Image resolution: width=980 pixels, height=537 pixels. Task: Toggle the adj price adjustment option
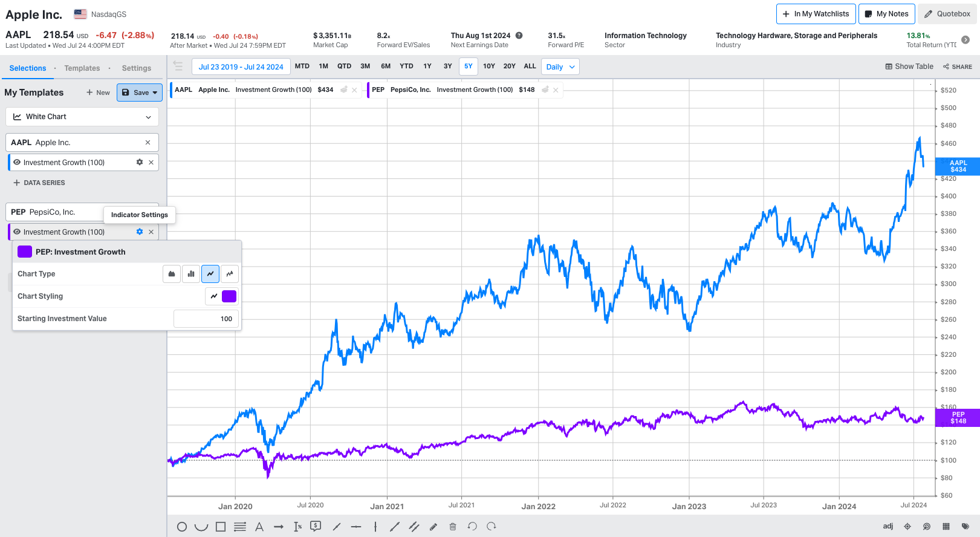coord(888,527)
